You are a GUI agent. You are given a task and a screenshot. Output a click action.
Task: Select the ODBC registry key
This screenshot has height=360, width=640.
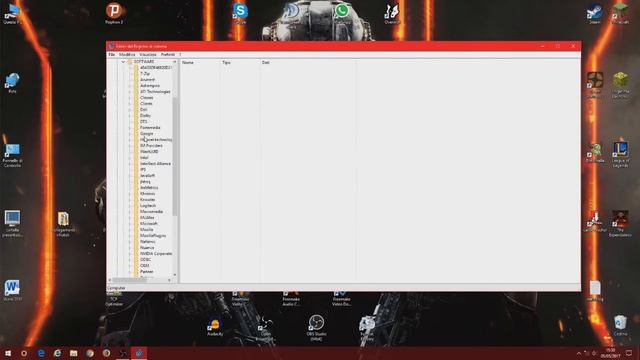[x=145, y=260]
